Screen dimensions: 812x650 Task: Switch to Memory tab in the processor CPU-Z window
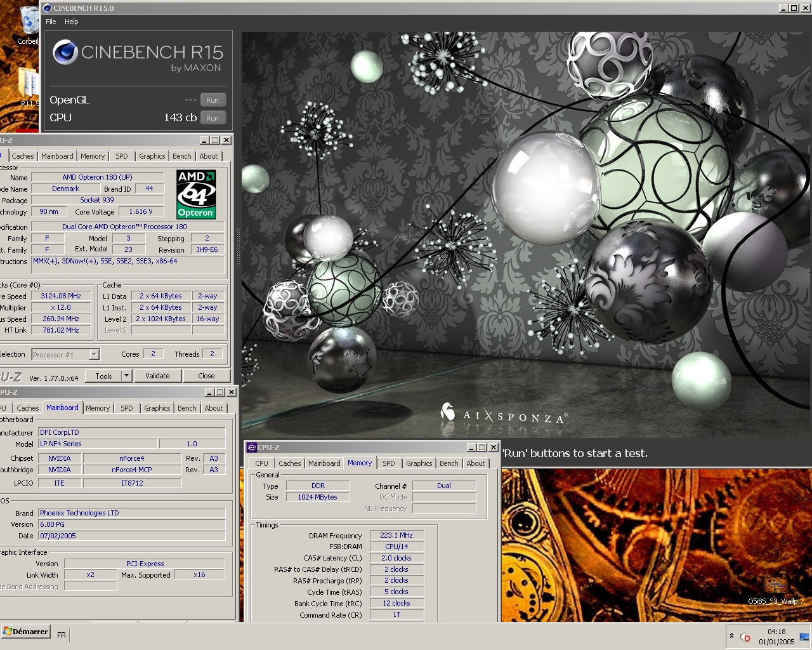click(x=93, y=156)
